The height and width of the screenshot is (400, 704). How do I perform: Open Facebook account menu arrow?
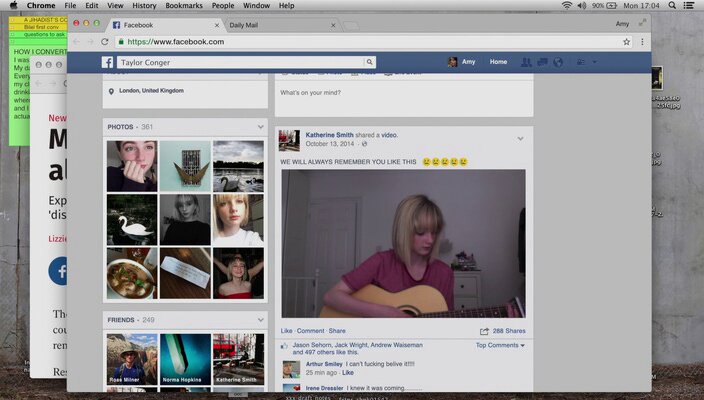click(594, 62)
